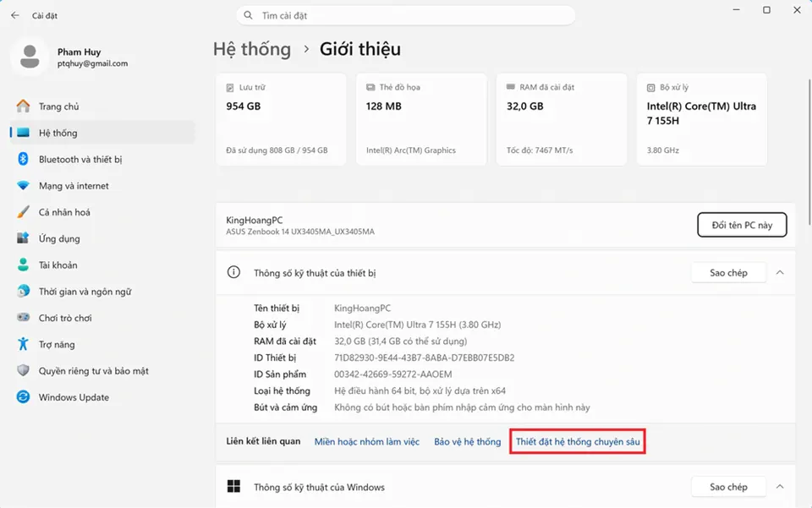The height and width of the screenshot is (508, 812).
Task: Open Cá nhân hoá via its brush icon
Action: coord(23,212)
